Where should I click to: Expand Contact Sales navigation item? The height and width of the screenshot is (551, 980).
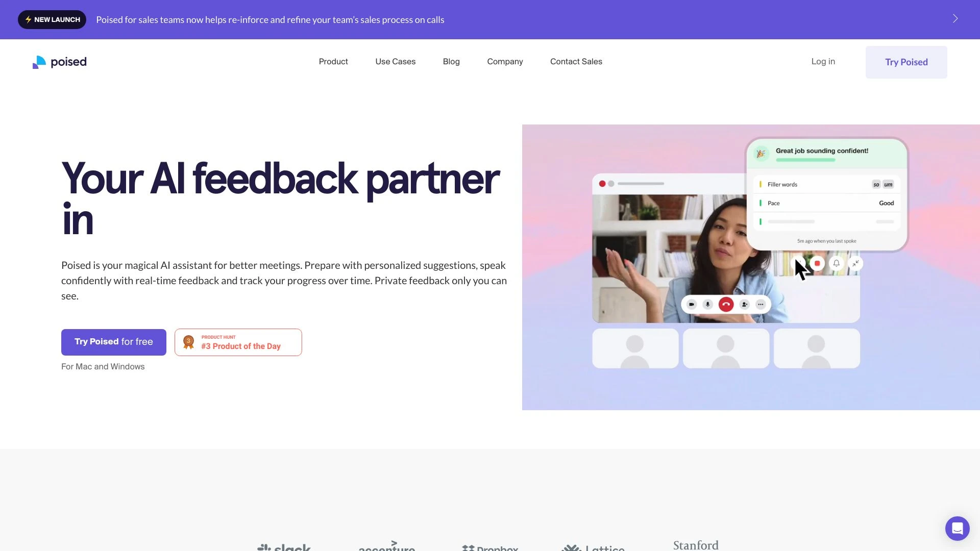point(576,61)
